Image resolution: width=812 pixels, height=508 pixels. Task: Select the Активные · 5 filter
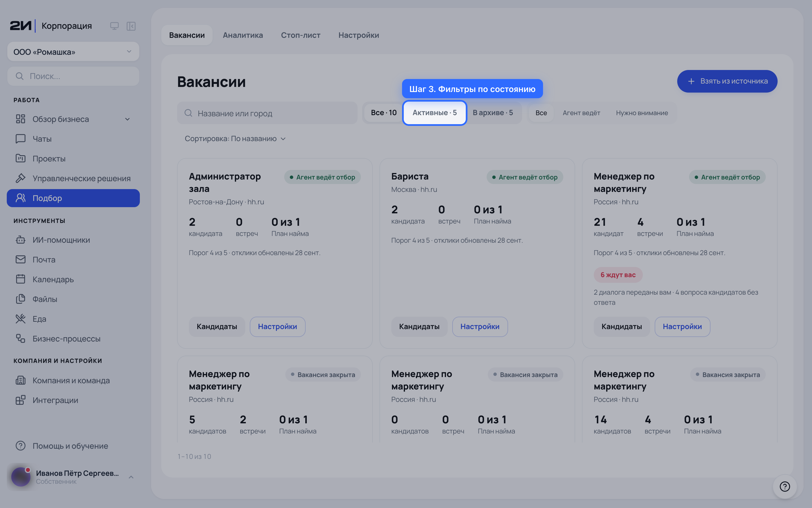click(434, 113)
